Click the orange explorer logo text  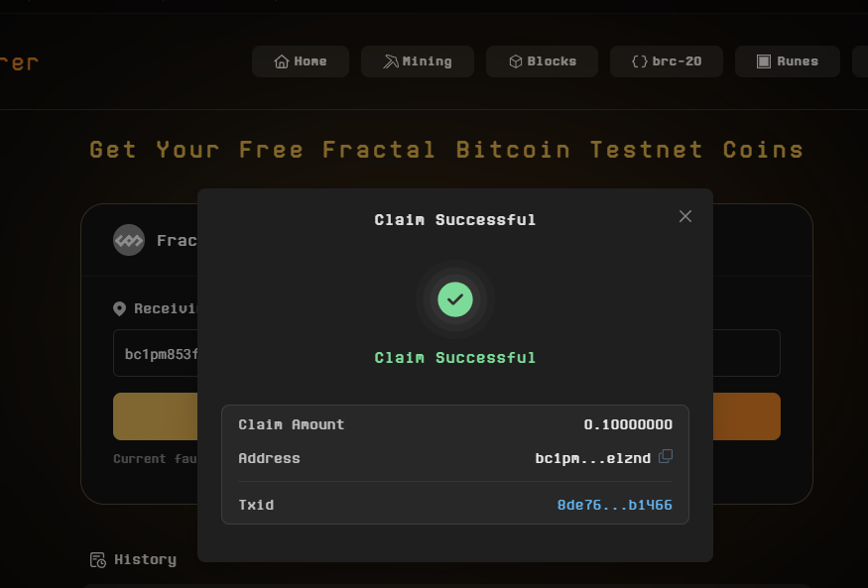[19, 61]
